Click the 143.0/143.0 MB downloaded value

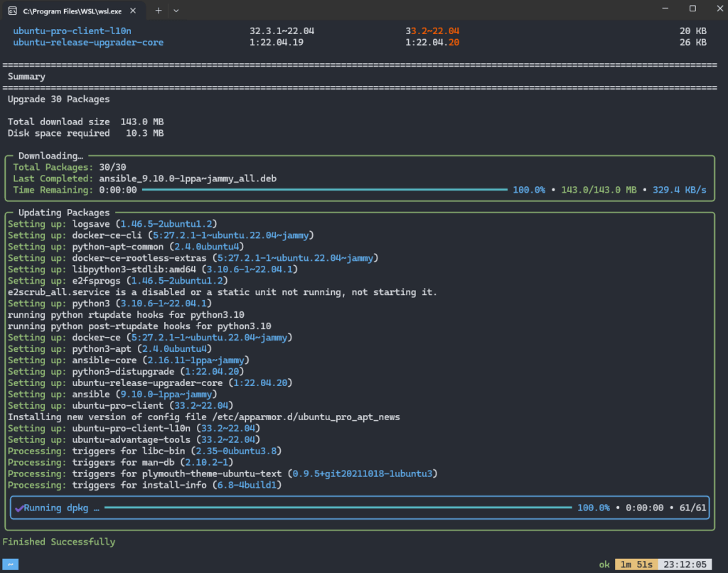click(x=599, y=190)
